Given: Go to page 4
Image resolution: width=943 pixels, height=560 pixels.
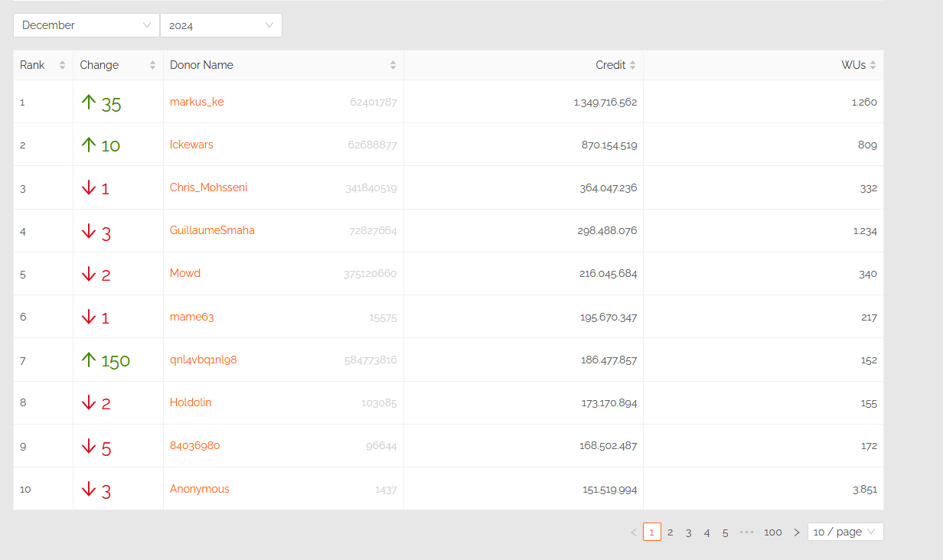Looking at the screenshot, I should 707,532.
